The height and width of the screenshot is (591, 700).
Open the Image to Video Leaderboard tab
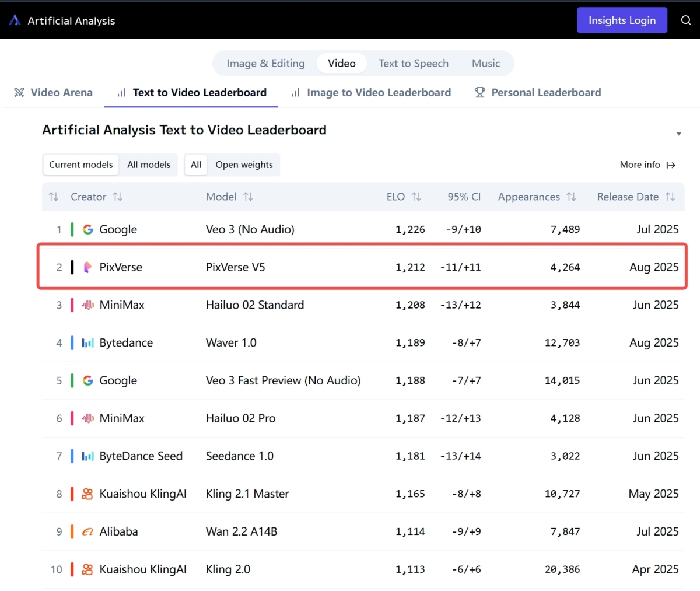(372, 92)
